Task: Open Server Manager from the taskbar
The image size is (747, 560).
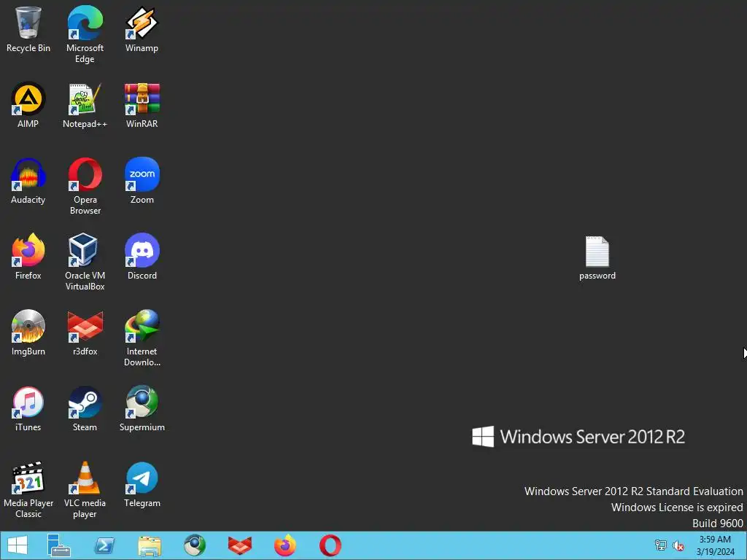Action: point(58,545)
